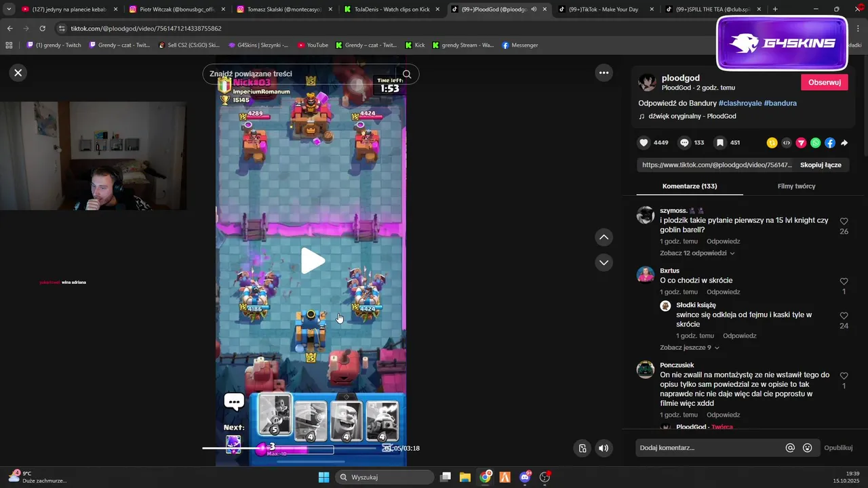Open weather widget showing 9°C
The height and width of the screenshot is (488, 868).
37,477
